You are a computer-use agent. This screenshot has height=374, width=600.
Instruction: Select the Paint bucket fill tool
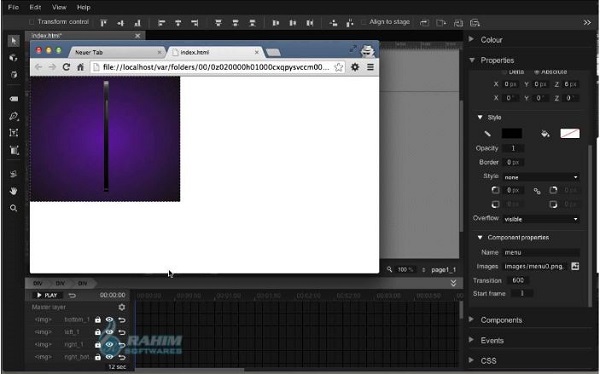tap(14, 174)
